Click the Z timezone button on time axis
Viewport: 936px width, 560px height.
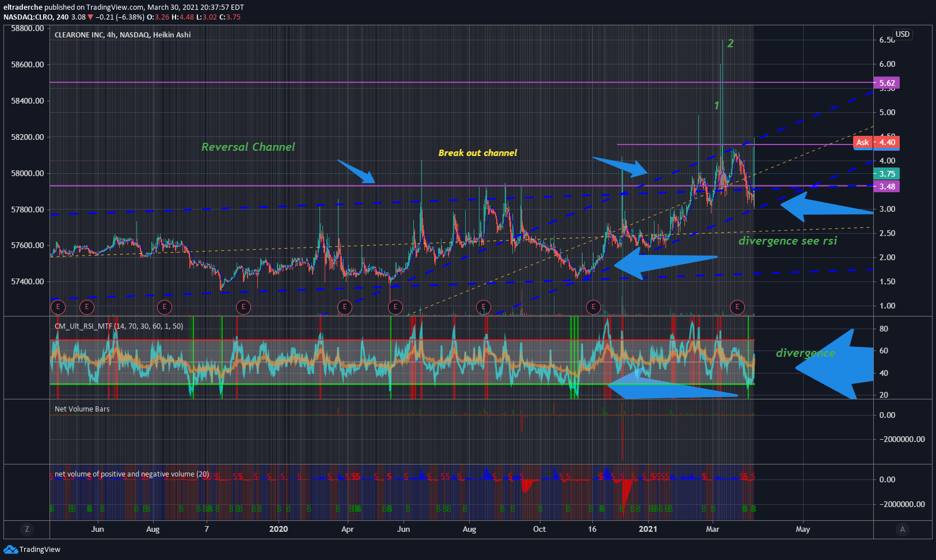point(26,529)
